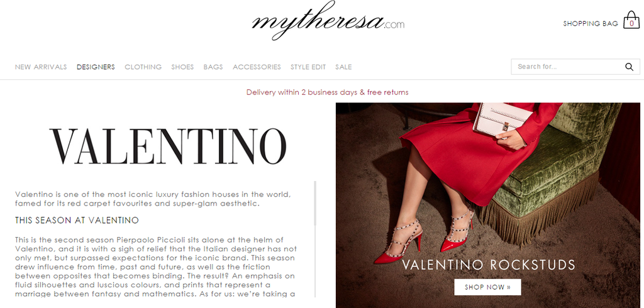Open the Clothing menu
The width and height of the screenshot is (644, 308).
pos(143,67)
